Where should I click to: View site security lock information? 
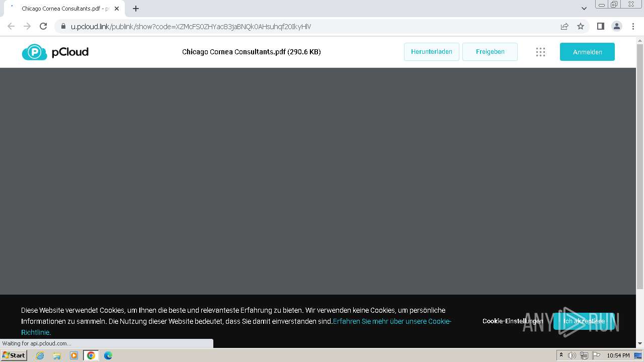tap(63, 26)
